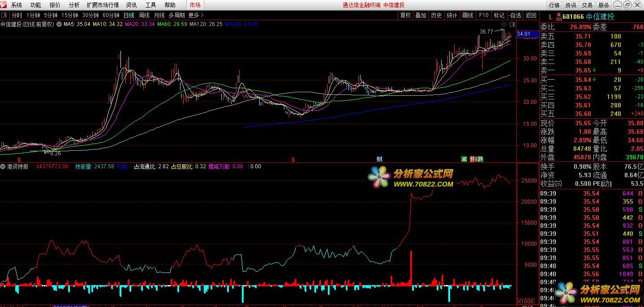Open the 扩展市场行情 menu
This screenshot has width=644, height=307.
(103, 5)
